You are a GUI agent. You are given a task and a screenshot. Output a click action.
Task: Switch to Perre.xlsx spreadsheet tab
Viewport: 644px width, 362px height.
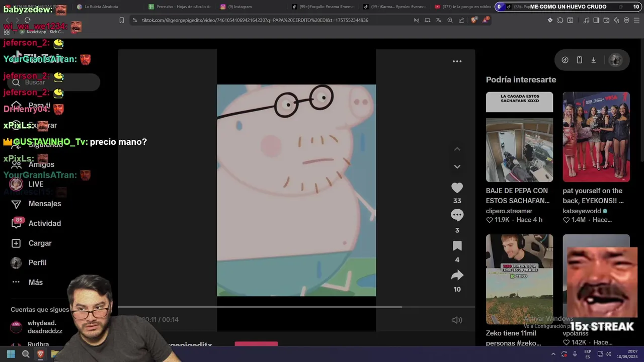point(180,7)
